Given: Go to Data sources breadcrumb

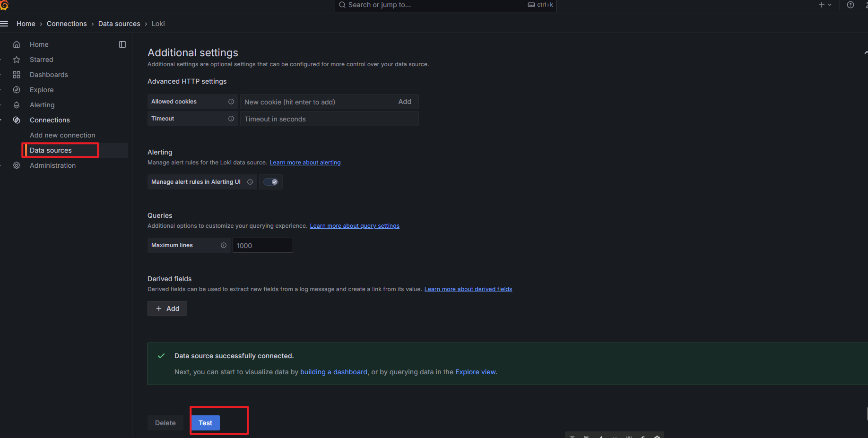Looking at the screenshot, I should (119, 24).
